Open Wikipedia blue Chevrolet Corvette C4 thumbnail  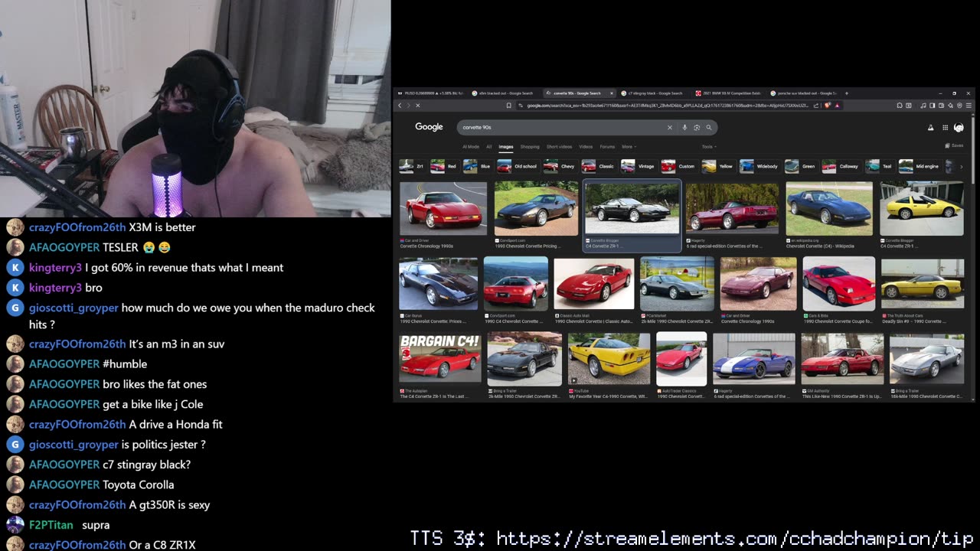(829, 208)
